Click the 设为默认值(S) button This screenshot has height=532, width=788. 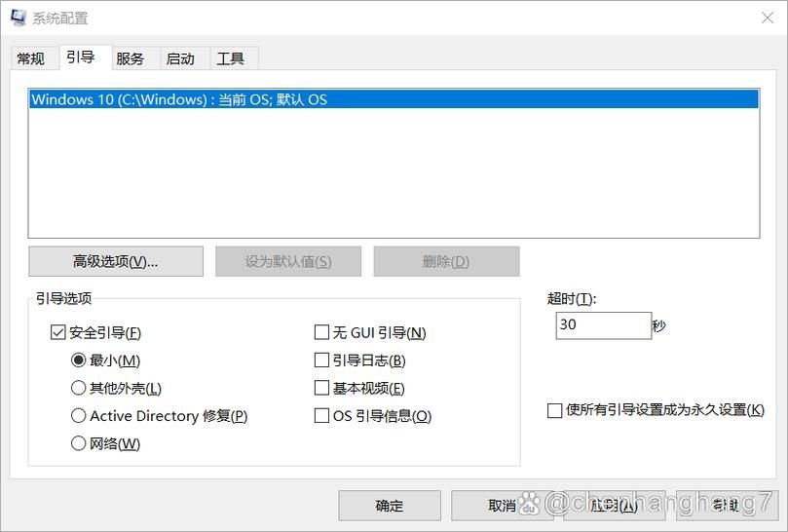tap(288, 261)
